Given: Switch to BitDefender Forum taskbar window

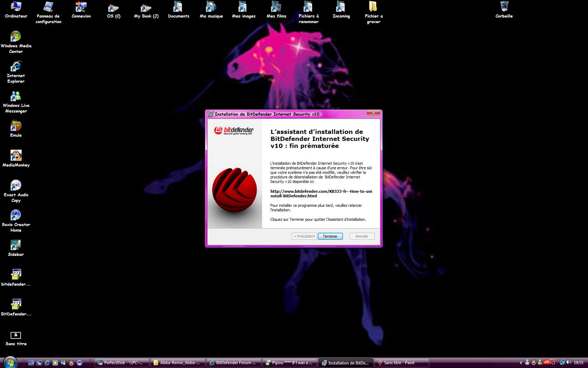Looking at the screenshot, I should point(234,363).
